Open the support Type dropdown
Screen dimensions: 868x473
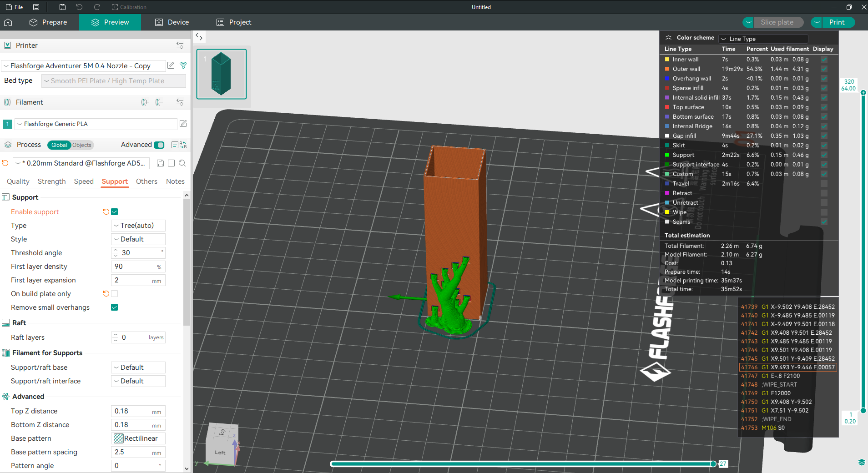138,226
